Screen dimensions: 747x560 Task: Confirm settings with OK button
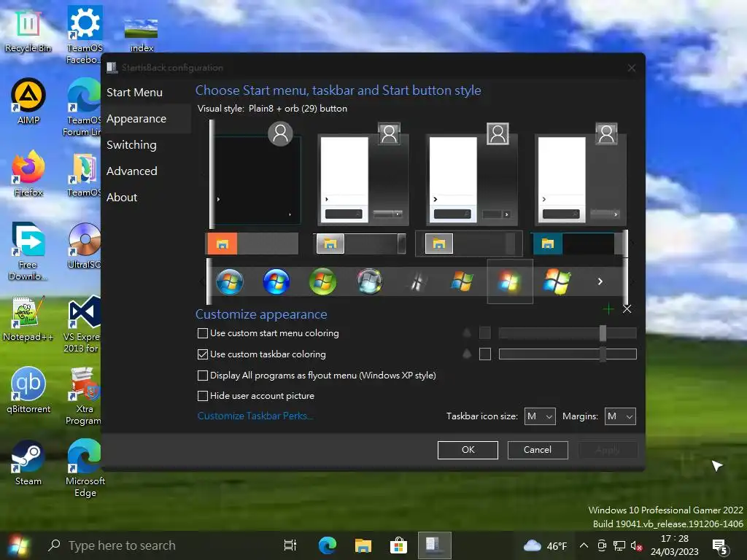(x=468, y=450)
